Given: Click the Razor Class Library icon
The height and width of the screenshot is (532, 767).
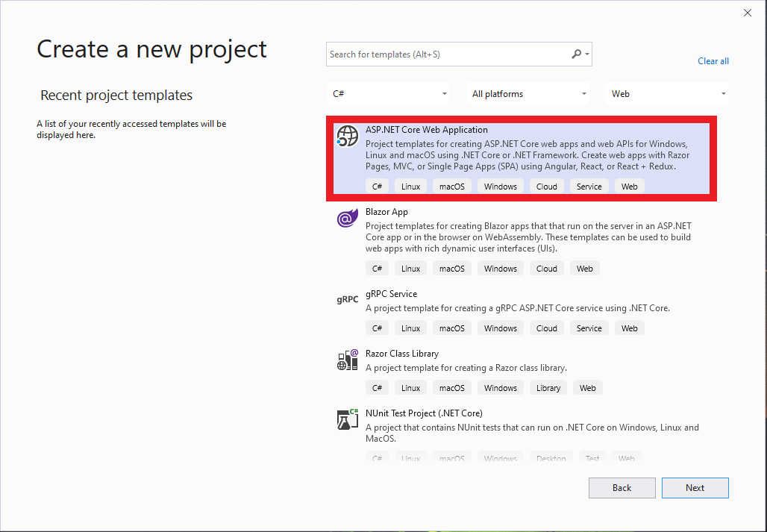Looking at the screenshot, I should pos(348,360).
